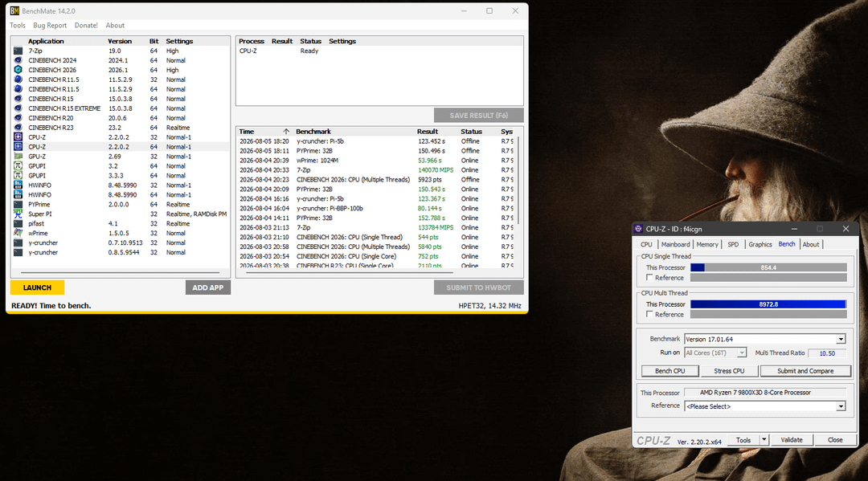Click the SAVE RESULT (F6) button
The height and width of the screenshot is (481, 868).
(478, 116)
